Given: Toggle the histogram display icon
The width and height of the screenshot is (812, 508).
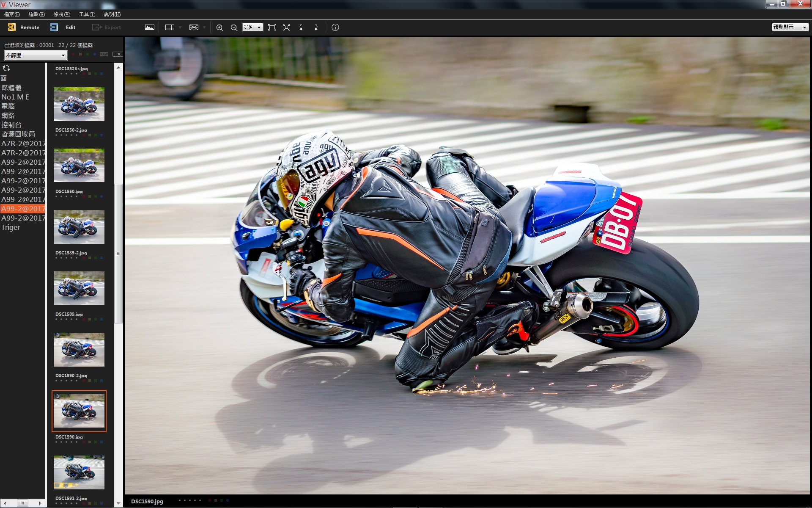Looking at the screenshot, I should pyautogui.click(x=150, y=27).
